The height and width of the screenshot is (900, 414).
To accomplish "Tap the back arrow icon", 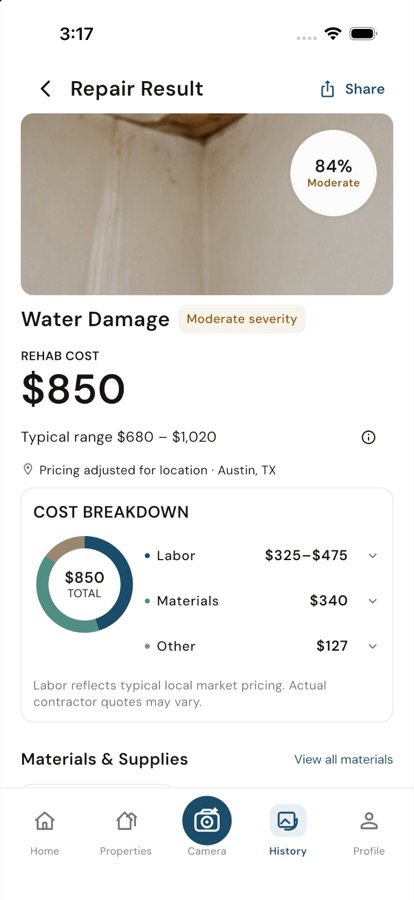I will pyautogui.click(x=45, y=89).
